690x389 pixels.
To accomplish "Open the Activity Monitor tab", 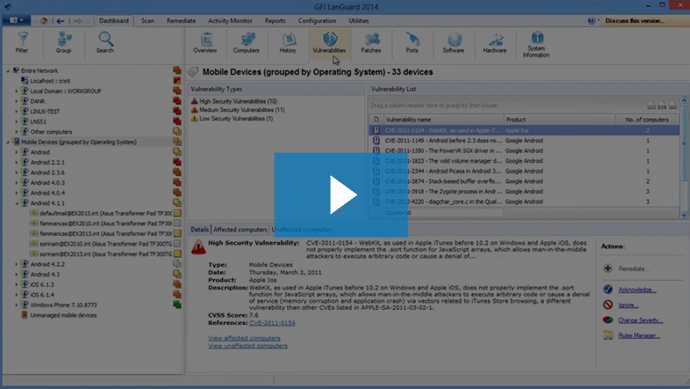I will [230, 21].
